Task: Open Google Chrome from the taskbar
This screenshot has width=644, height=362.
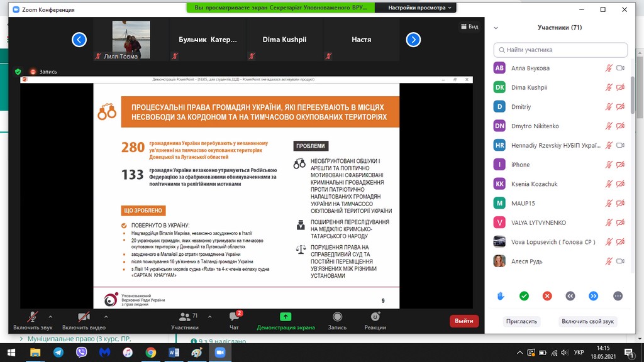Action: (151, 353)
